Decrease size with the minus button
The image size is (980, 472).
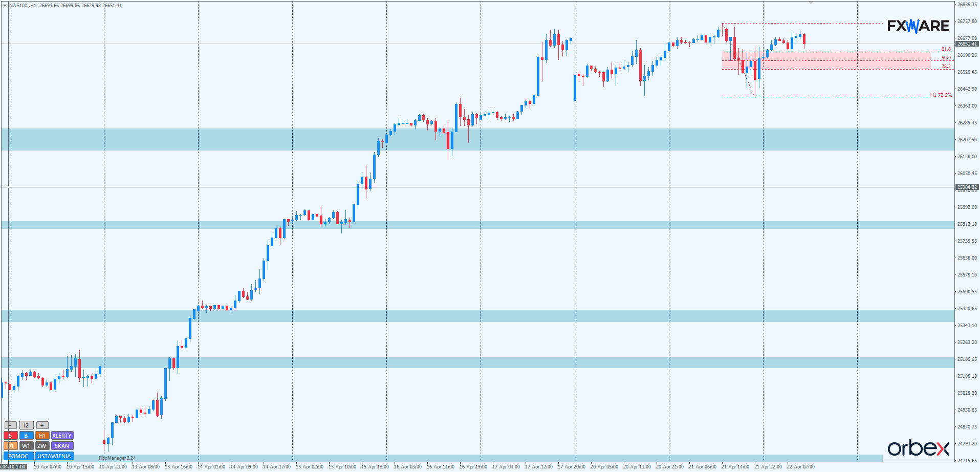[10, 425]
